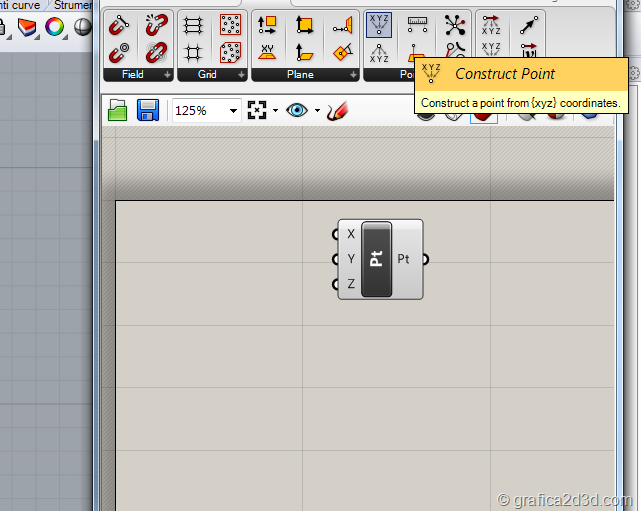Click the Sketch red pen icon

(x=337, y=110)
